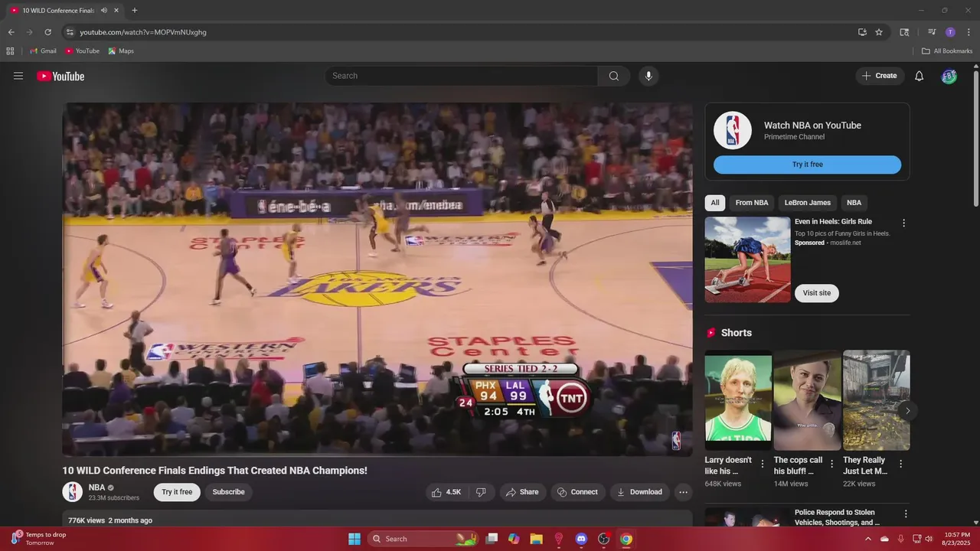The width and height of the screenshot is (980, 551).
Task: Open Windows taskbar Search box
Action: [x=424, y=539]
